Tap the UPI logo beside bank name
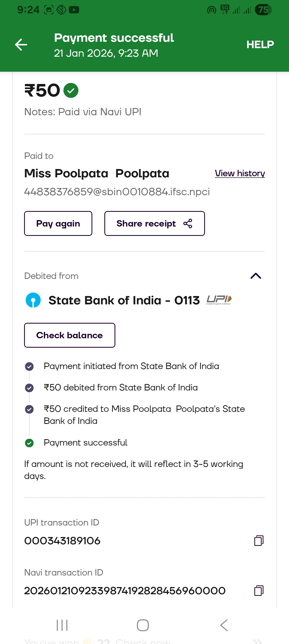The width and height of the screenshot is (289, 644). pyautogui.click(x=219, y=300)
